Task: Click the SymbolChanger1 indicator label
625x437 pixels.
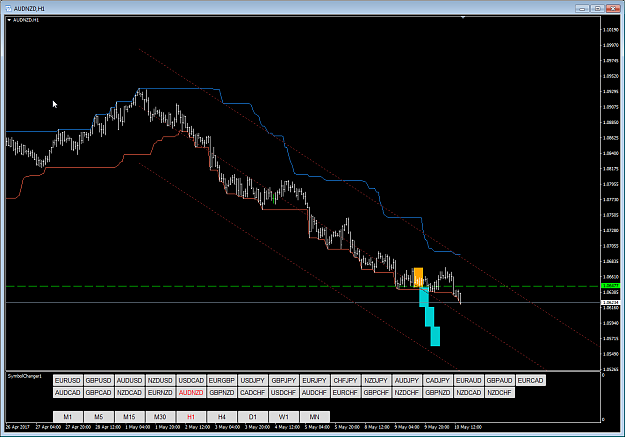Action: (x=24, y=376)
